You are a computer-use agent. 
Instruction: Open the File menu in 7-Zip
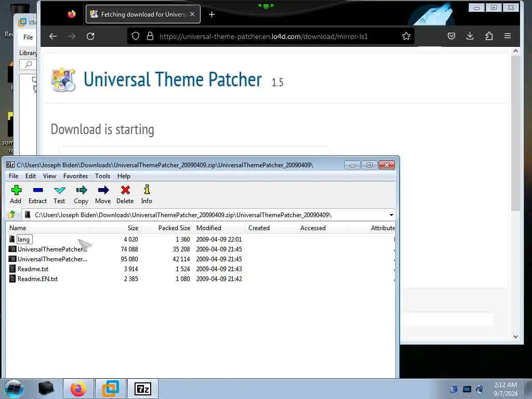click(14, 176)
